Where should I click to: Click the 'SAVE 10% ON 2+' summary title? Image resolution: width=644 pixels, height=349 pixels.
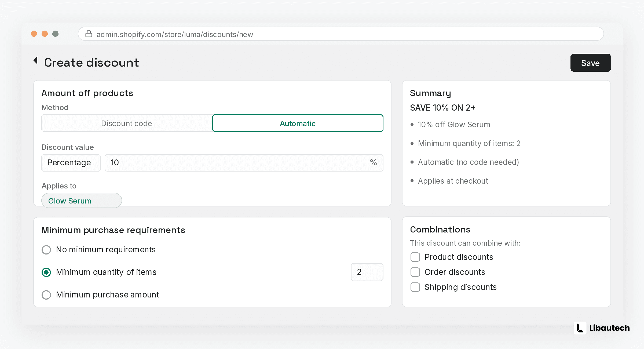click(x=442, y=108)
